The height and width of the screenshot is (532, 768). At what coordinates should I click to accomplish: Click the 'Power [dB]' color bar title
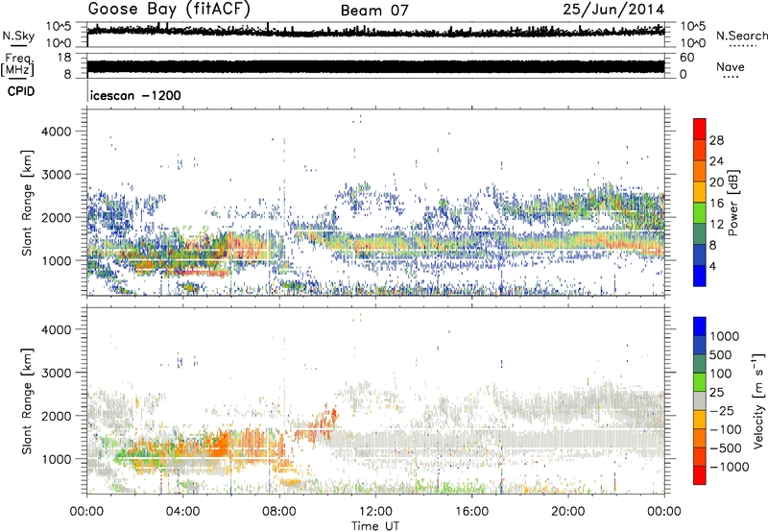click(732, 203)
